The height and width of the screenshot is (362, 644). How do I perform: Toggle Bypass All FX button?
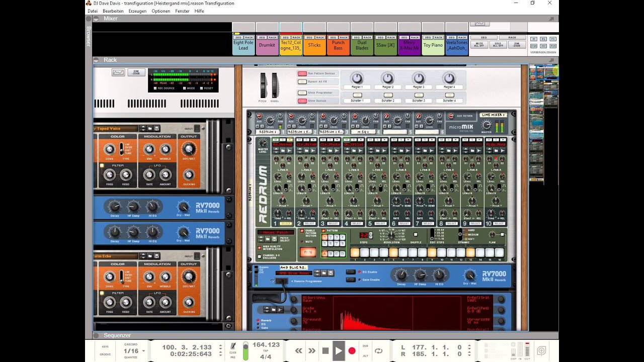(x=302, y=81)
